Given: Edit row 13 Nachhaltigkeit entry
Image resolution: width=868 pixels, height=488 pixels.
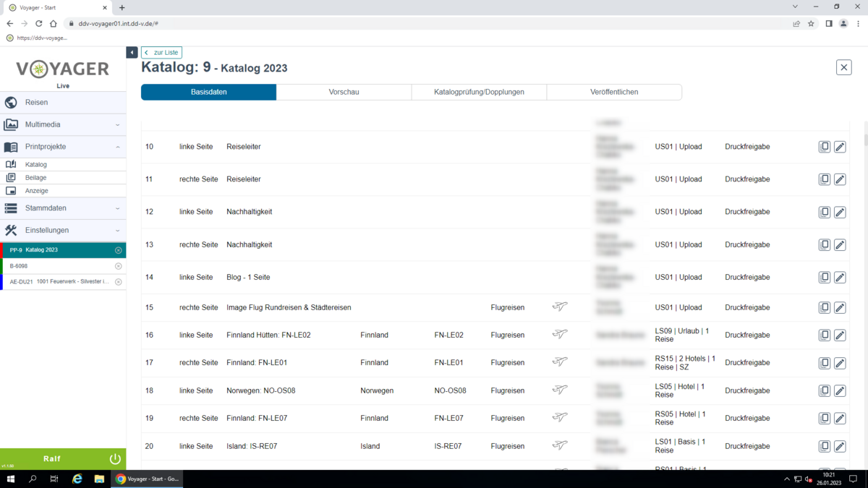Looking at the screenshot, I should click(840, 244).
